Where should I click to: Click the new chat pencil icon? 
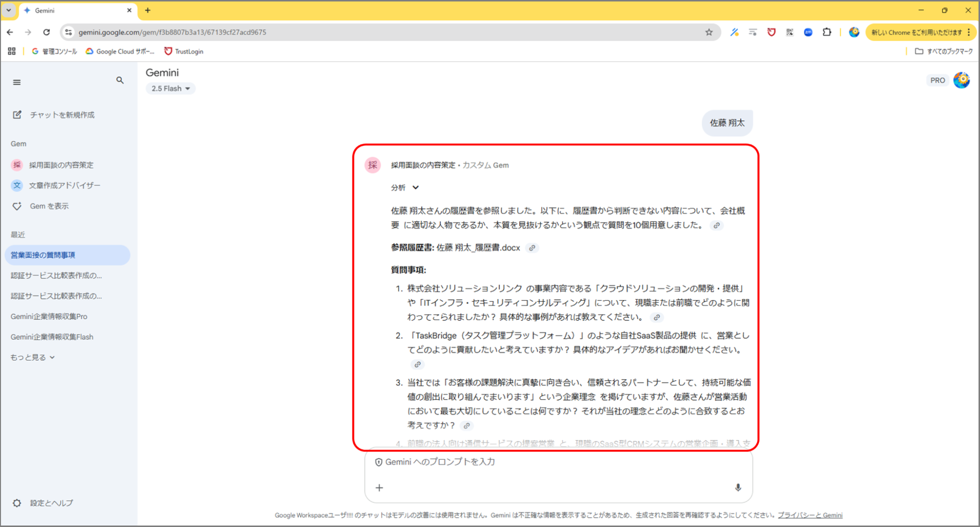(x=17, y=115)
